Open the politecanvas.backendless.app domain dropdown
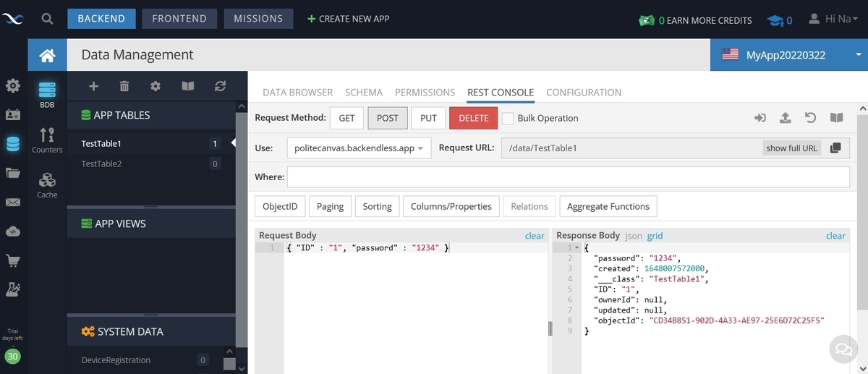This screenshot has height=374, width=868. tap(359, 148)
